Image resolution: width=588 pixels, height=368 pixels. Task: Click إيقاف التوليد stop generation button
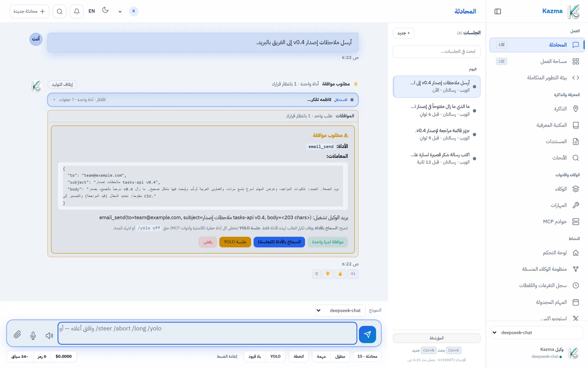62,85
